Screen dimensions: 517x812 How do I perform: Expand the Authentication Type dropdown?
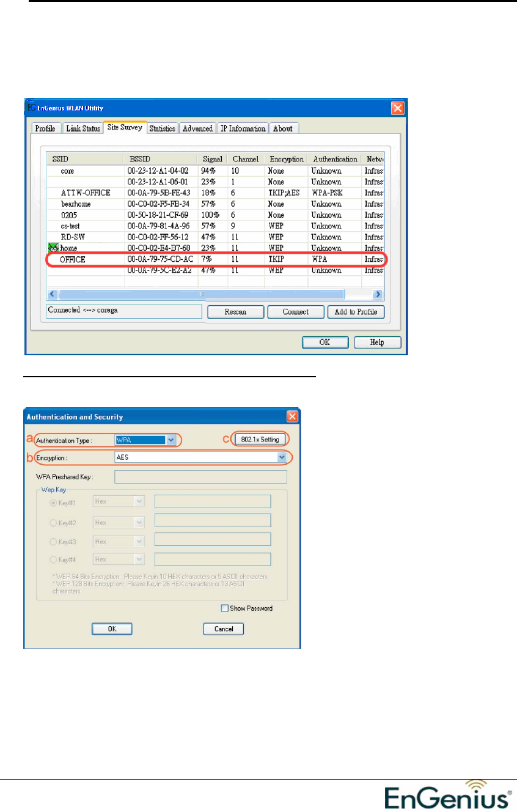pyautogui.click(x=171, y=439)
